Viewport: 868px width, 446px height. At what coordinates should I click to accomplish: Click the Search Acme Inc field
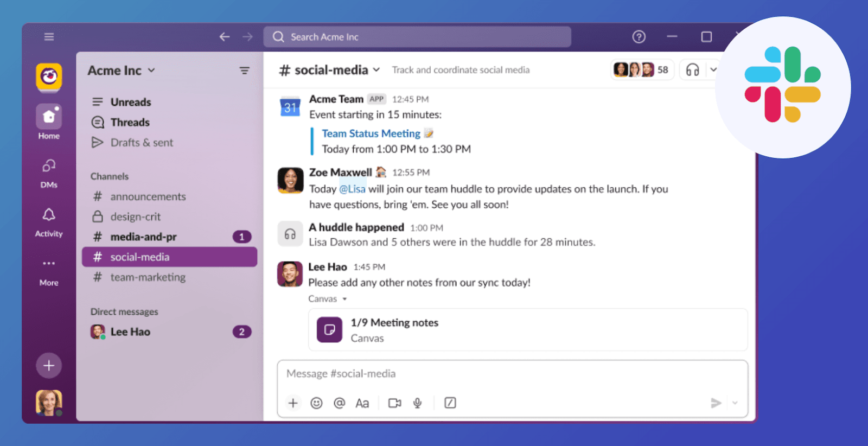(417, 37)
